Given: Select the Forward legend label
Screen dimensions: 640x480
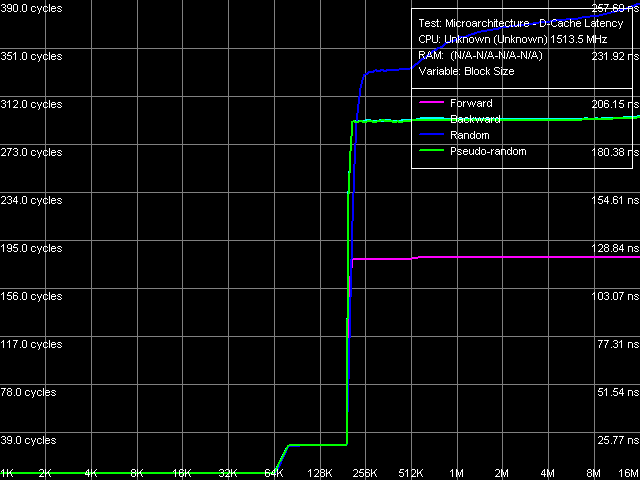Looking at the screenshot, I should point(471,103).
